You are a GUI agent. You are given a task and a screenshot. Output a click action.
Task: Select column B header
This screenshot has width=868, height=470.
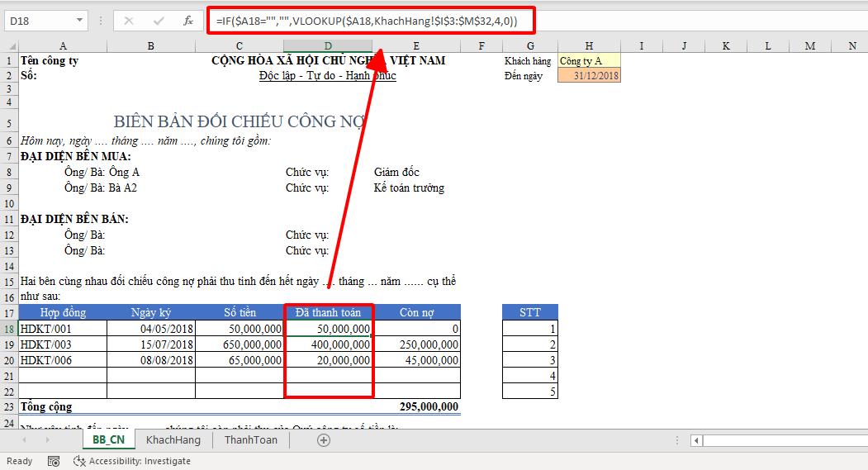pos(150,46)
